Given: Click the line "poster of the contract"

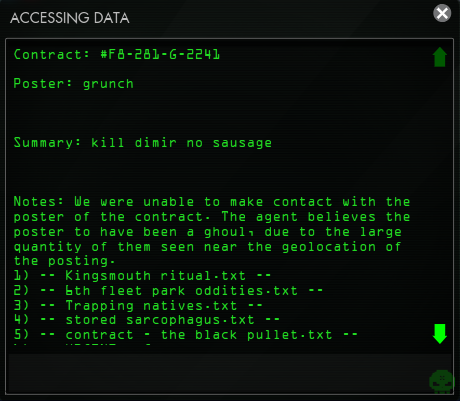Looking at the screenshot, I should 212,217.
